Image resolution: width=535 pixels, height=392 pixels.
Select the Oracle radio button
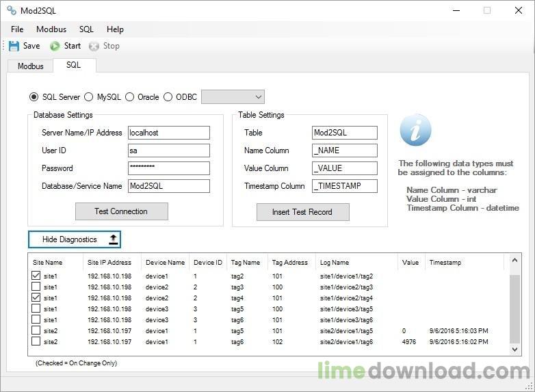(x=129, y=97)
